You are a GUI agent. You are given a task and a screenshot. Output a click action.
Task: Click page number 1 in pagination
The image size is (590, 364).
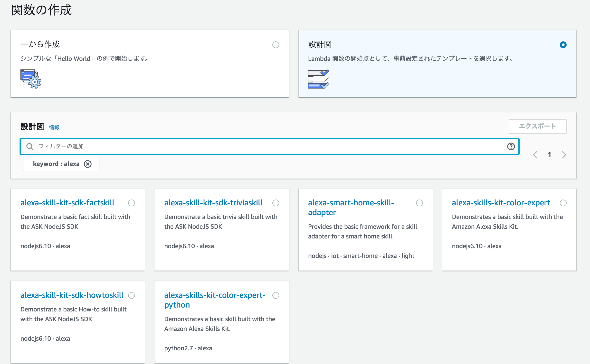(x=549, y=155)
